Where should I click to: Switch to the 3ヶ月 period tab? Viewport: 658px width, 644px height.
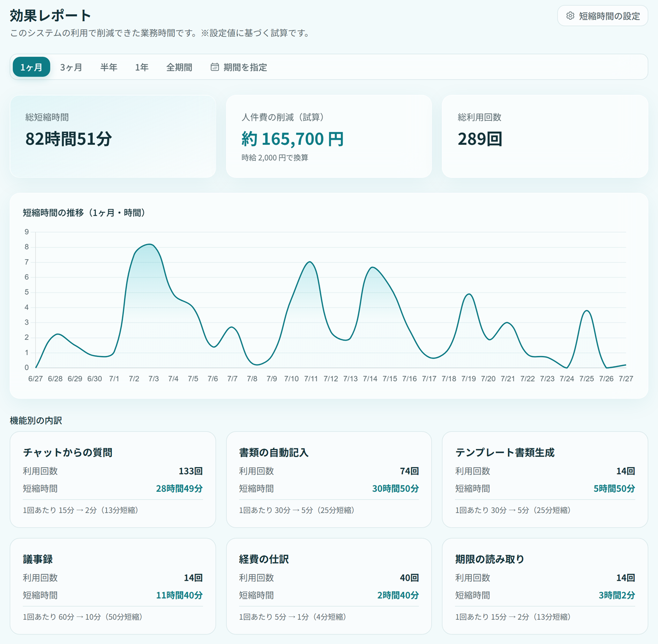coord(71,67)
